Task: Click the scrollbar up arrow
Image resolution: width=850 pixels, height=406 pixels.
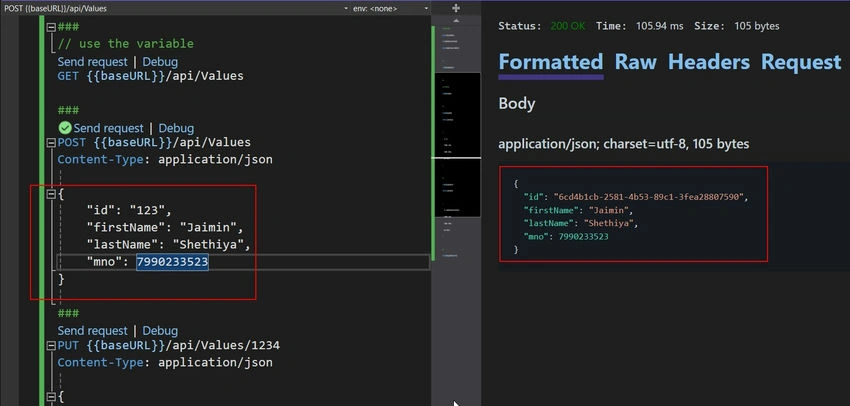Action: click(x=456, y=21)
